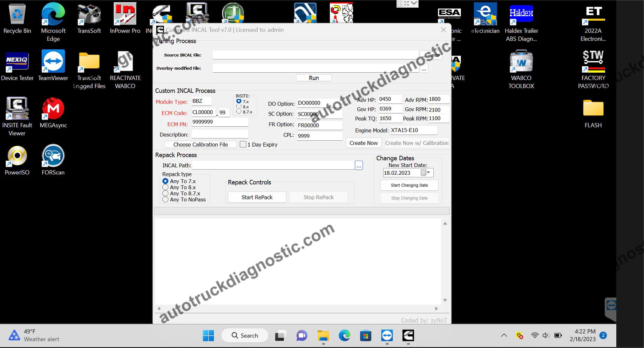Open the eTechnician desktop shortcut
The width and height of the screenshot is (644, 348).
[485, 19]
